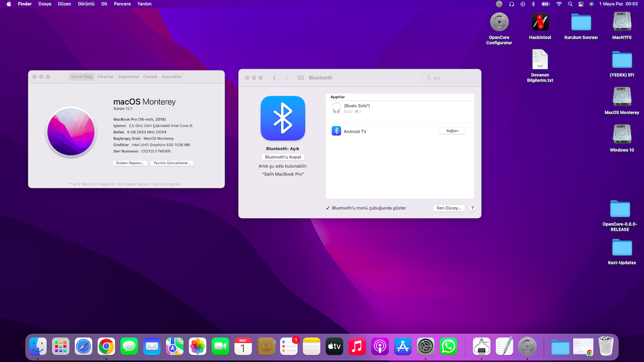Open Google Chrome in the Dock
This screenshot has height=362, width=644.
[x=106, y=346]
